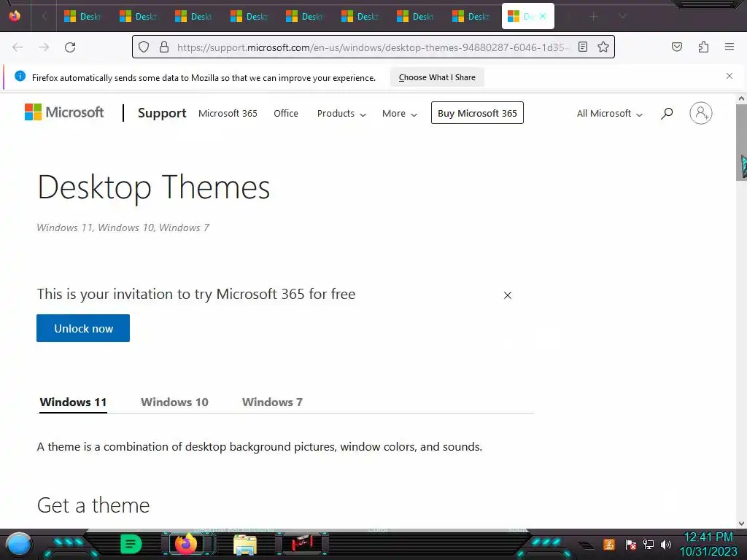Open the list all tabs dropdown
747x560 pixels.
[x=622, y=16]
